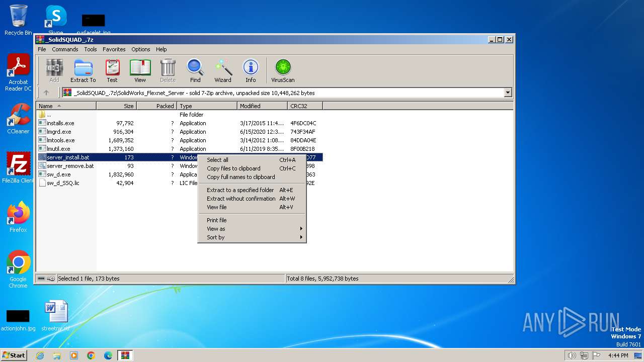644x362 pixels.
Task: Click the taskbar clock 4:44 PM
Action: coord(618,355)
